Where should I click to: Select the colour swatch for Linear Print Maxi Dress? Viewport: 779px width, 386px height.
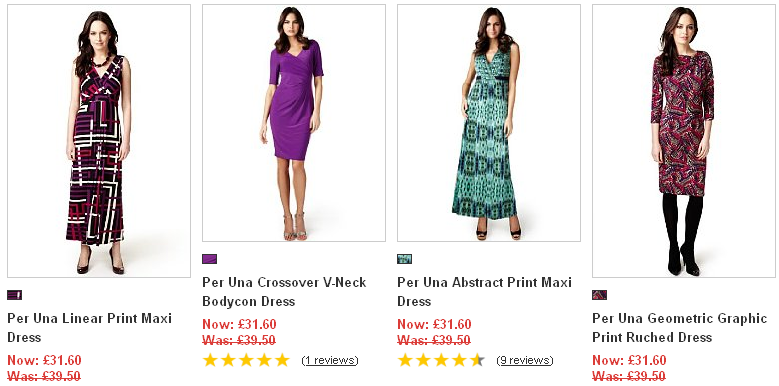coord(14,295)
